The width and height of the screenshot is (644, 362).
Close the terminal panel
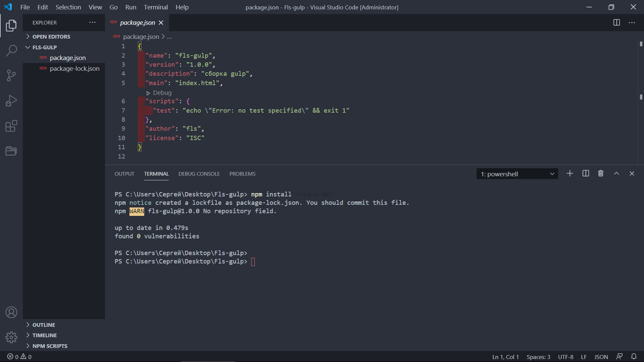click(632, 173)
